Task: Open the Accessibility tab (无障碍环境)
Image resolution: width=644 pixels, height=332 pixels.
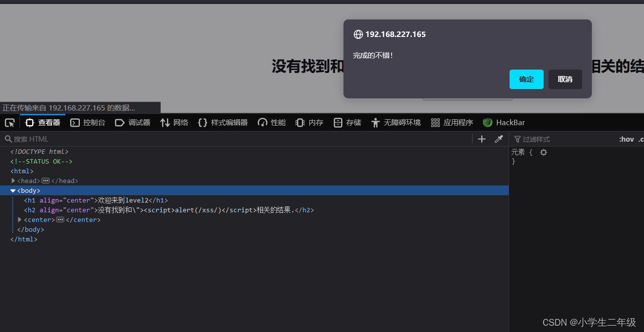Action: [x=396, y=123]
